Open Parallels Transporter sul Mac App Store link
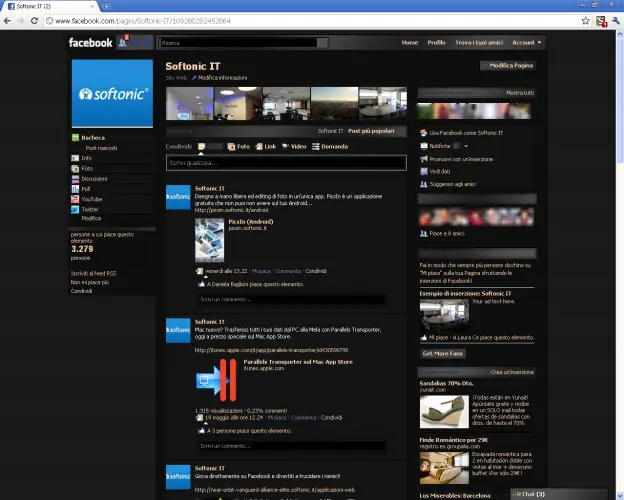624x500 pixels. click(298, 362)
